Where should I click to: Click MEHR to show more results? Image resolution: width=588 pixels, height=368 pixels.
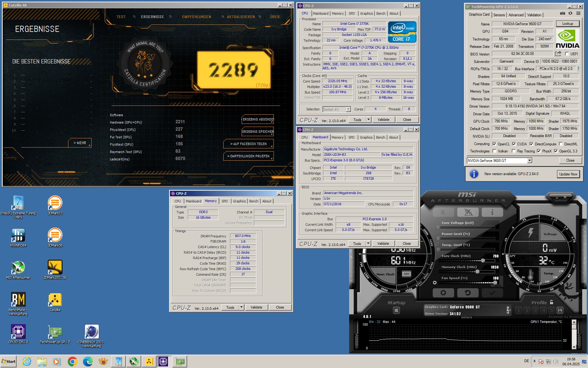80,143
